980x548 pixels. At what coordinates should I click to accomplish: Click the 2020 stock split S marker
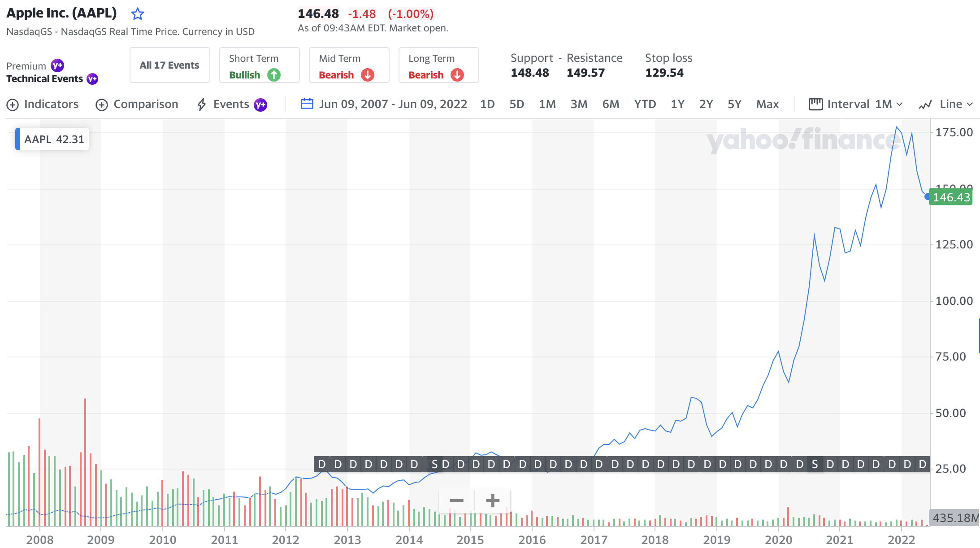point(815,465)
